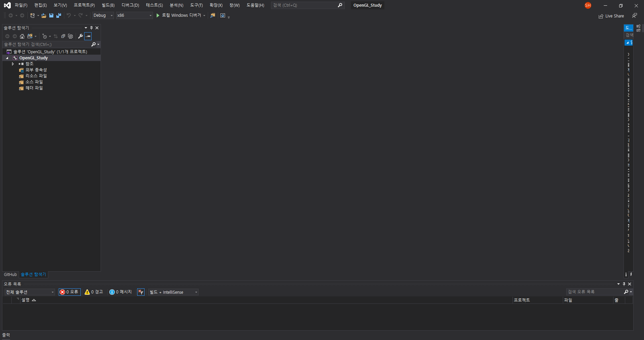The image size is (644, 340).
Task: Click the Home icon in Solution Explorer
Action: click(22, 36)
